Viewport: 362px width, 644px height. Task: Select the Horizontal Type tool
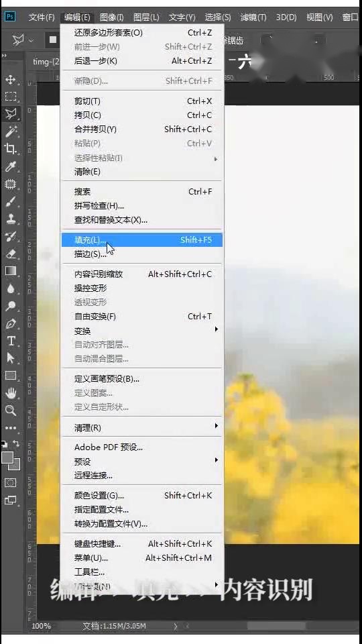11,341
